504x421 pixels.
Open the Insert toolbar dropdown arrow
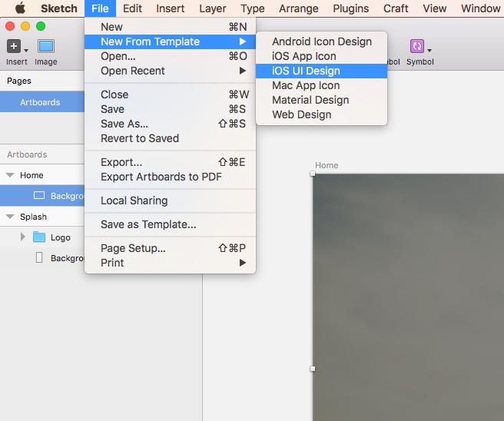(26, 51)
